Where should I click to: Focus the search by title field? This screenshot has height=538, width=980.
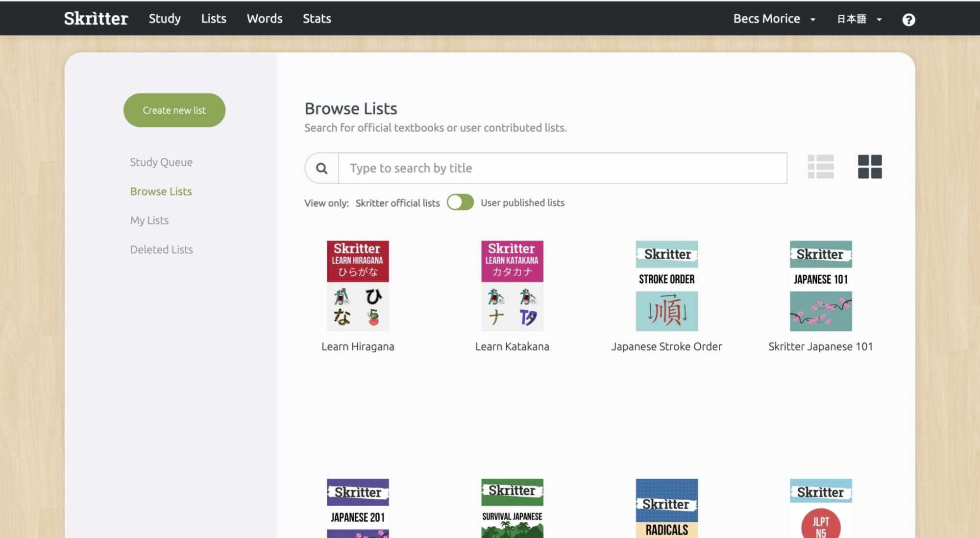point(563,169)
